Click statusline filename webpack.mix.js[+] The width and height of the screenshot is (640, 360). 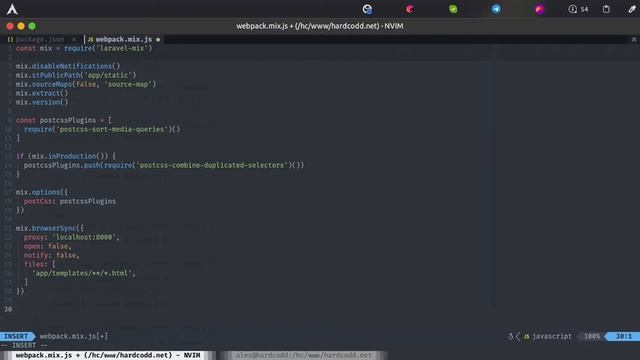tap(73, 336)
